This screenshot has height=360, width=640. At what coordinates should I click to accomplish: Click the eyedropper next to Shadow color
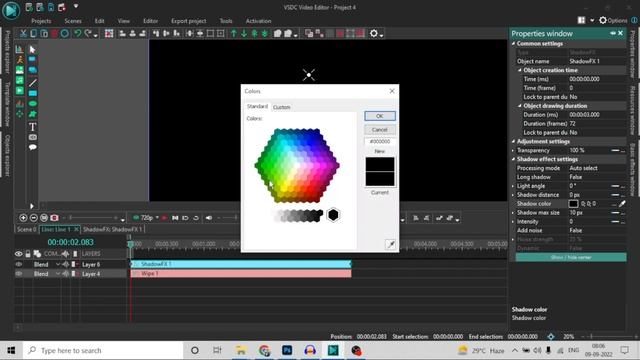click(622, 203)
